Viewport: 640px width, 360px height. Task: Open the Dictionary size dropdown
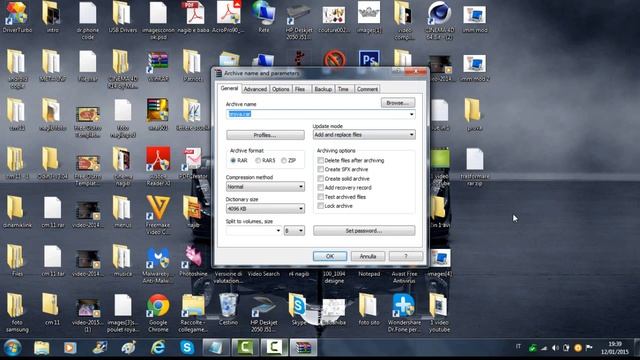[x=265, y=209]
